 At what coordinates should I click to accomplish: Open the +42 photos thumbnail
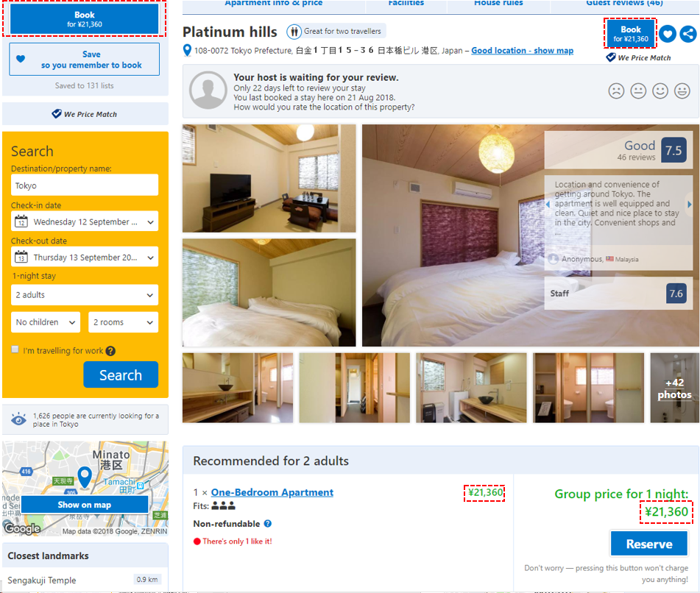coord(674,388)
